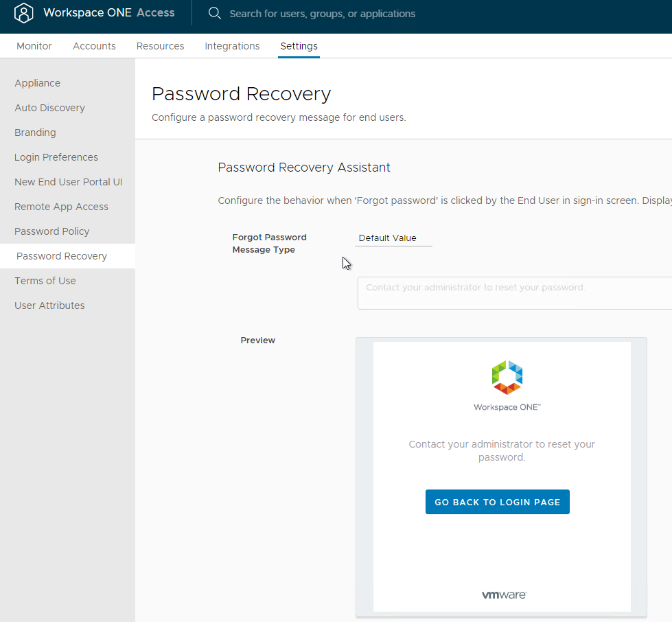Click the Workspace ONE hexagon logo in preview

click(x=507, y=377)
